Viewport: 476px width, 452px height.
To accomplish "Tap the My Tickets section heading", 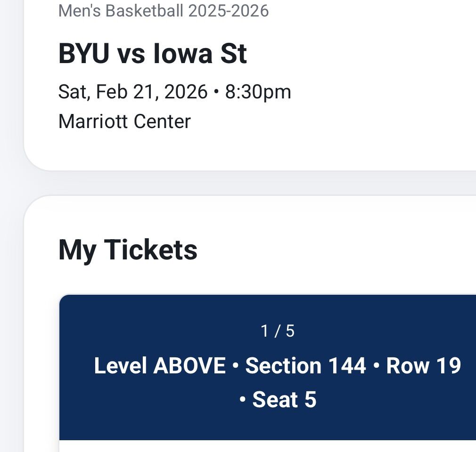I will click(x=128, y=250).
